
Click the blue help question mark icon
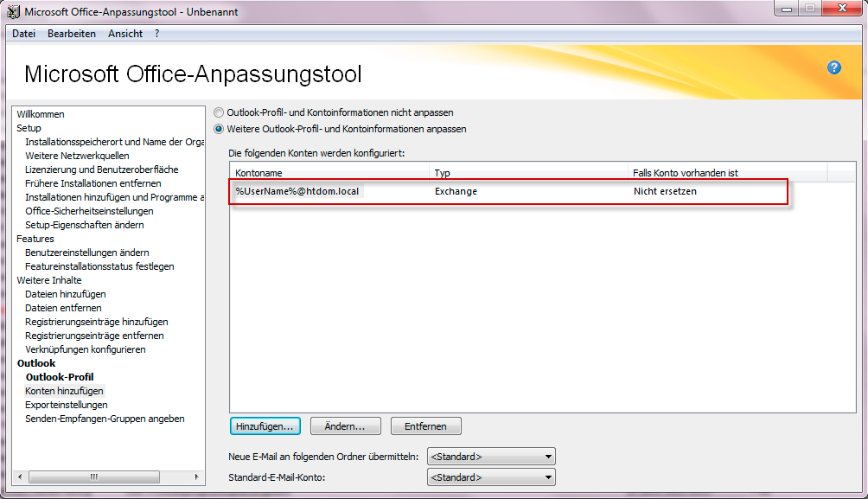click(x=833, y=67)
